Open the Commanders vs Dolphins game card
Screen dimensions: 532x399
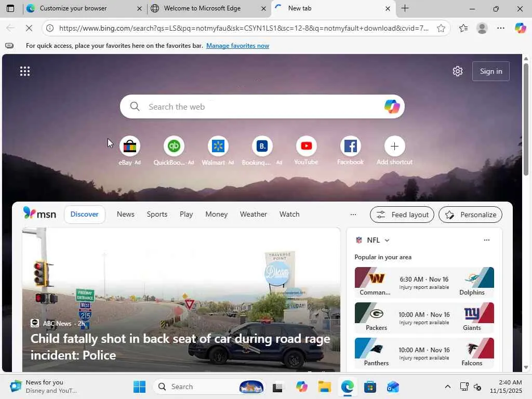pos(424,282)
